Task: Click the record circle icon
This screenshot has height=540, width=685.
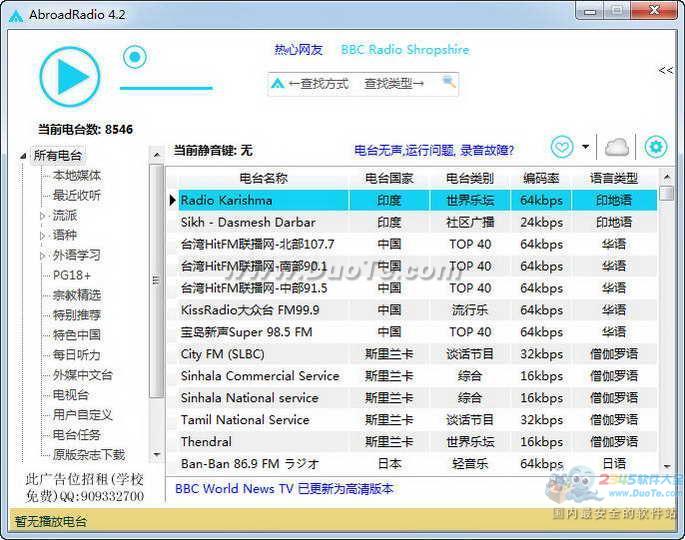Action: (x=134, y=57)
